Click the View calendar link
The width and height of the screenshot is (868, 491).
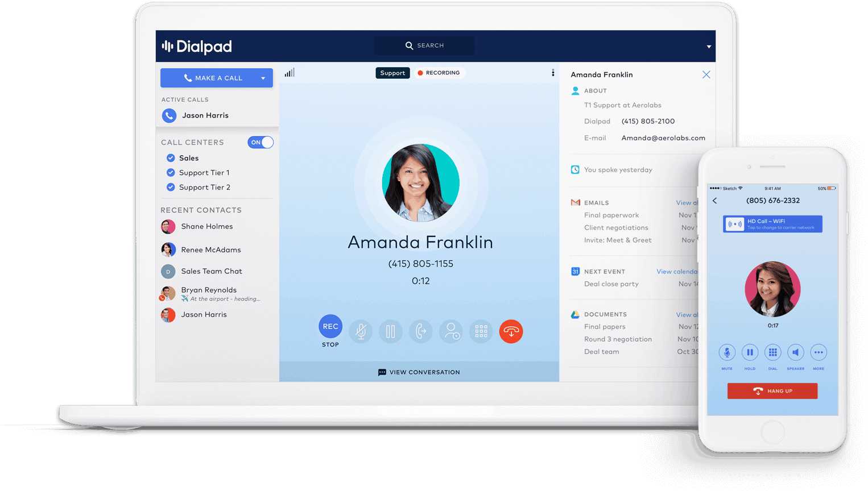677,272
